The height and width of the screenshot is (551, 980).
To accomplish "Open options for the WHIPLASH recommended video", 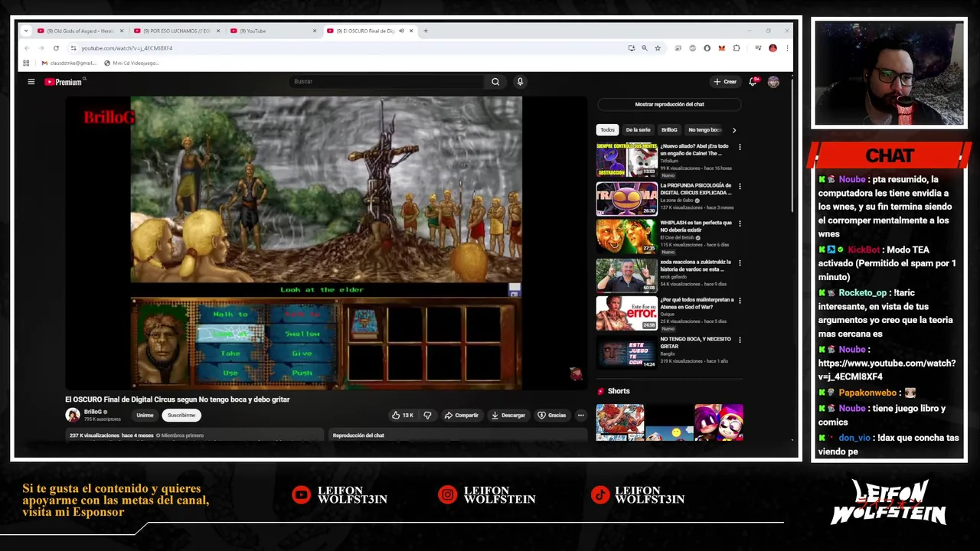I will coord(740,224).
